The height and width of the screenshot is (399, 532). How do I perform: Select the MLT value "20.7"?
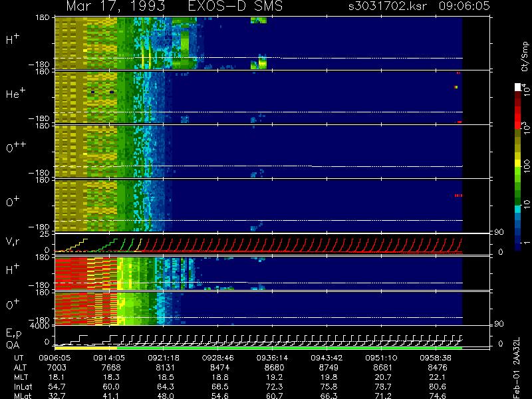pyautogui.click(x=383, y=377)
